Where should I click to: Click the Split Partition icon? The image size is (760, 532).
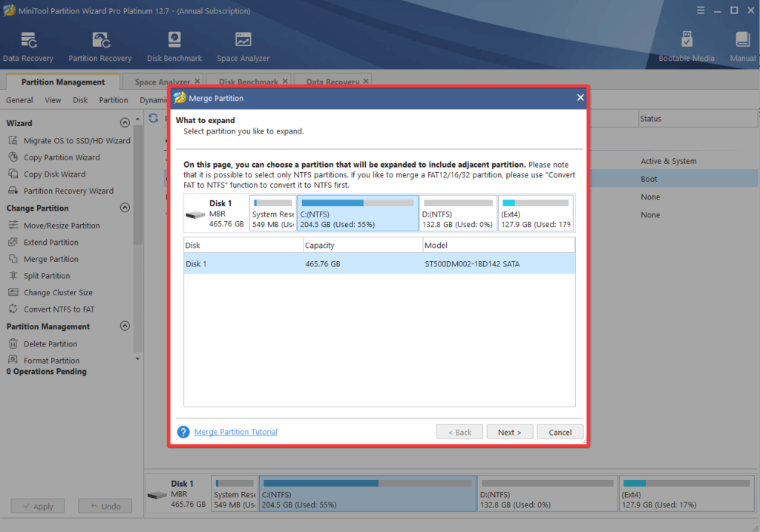tap(13, 275)
